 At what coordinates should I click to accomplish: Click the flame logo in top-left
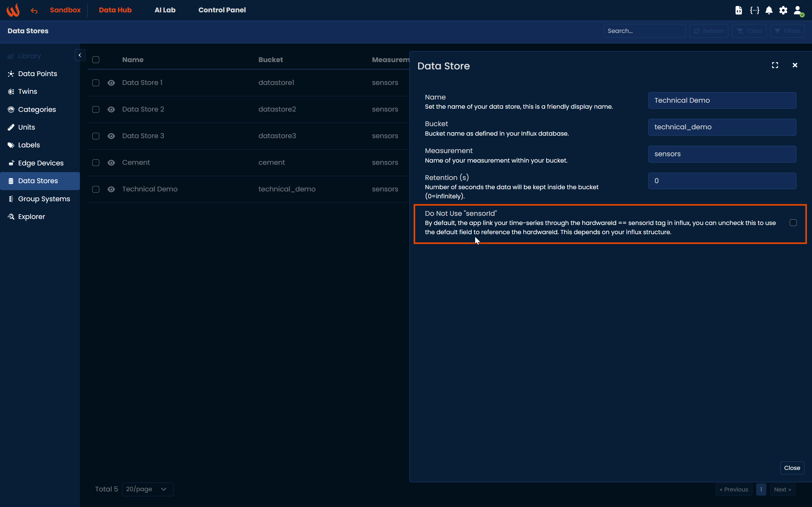point(13,10)
